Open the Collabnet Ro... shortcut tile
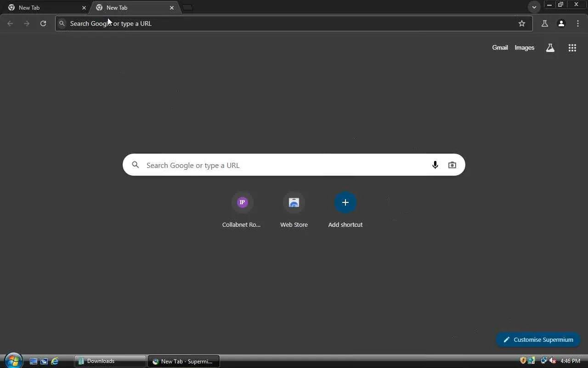The image size is (588, 368). pos(242,210)
